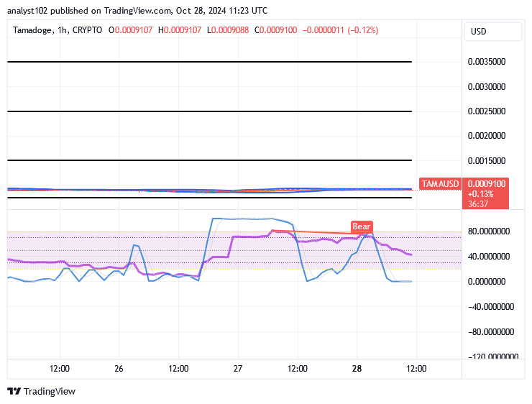Click the 0.0000000 oscillator axis label
This screenshot has height=404, width=532.
coord(487,281)
